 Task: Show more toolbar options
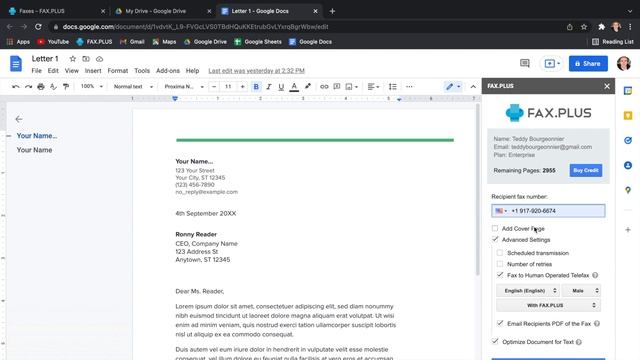pos(409,87)
